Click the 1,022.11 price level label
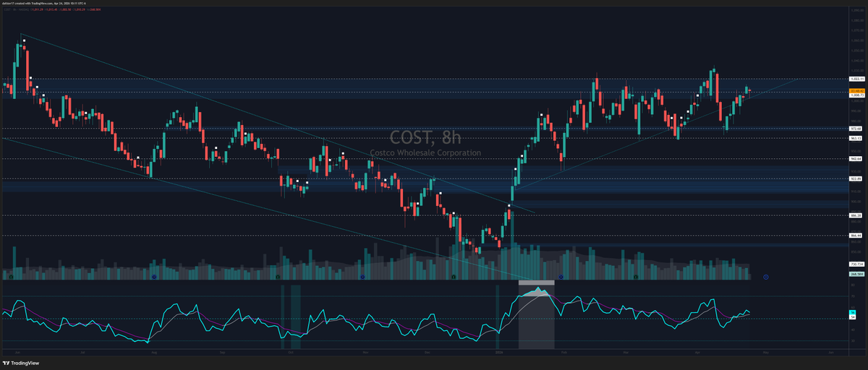868x370 pixels. (858, 78)
